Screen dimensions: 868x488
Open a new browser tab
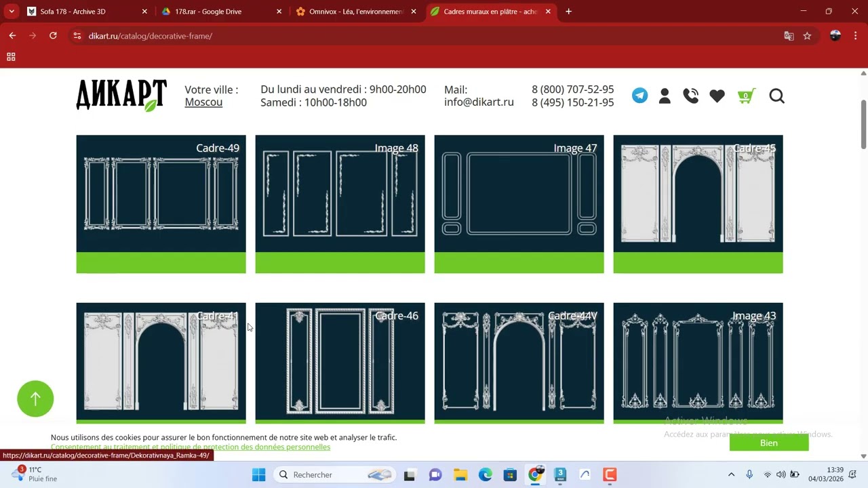point(568,12)
